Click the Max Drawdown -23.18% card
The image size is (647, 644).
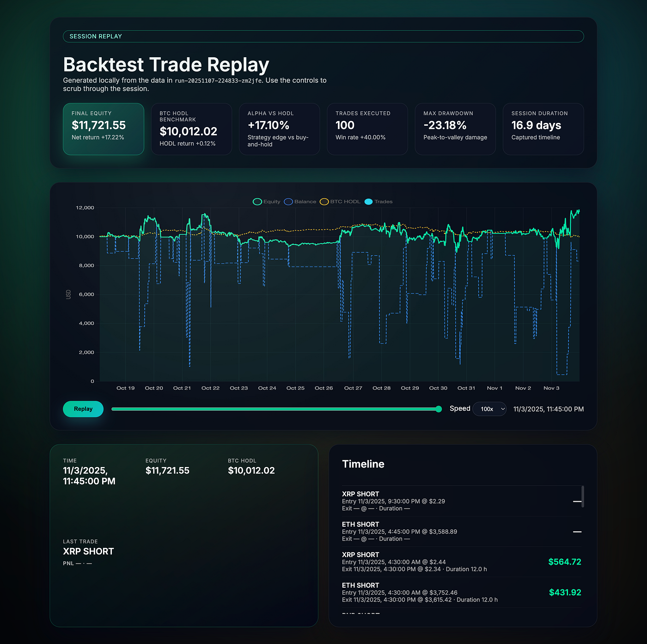[x=455, y=129]
